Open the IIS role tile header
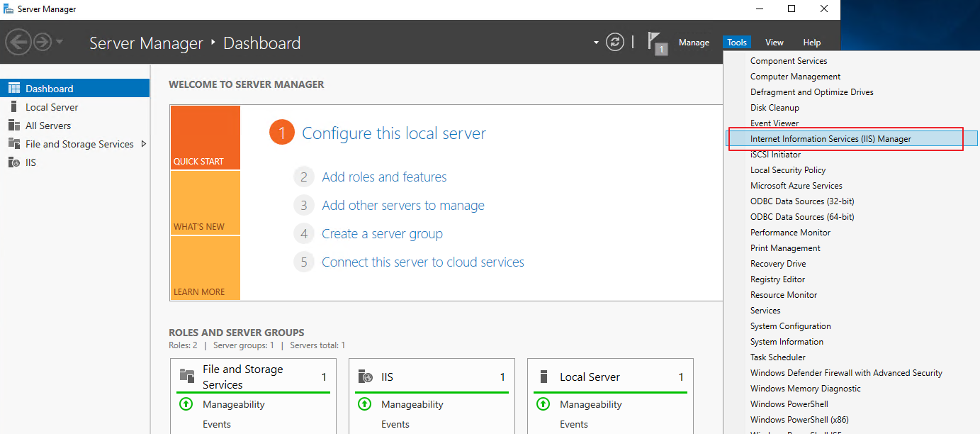Screen dimensions: 980x434 pyautogui.click(x=432, y=377)
